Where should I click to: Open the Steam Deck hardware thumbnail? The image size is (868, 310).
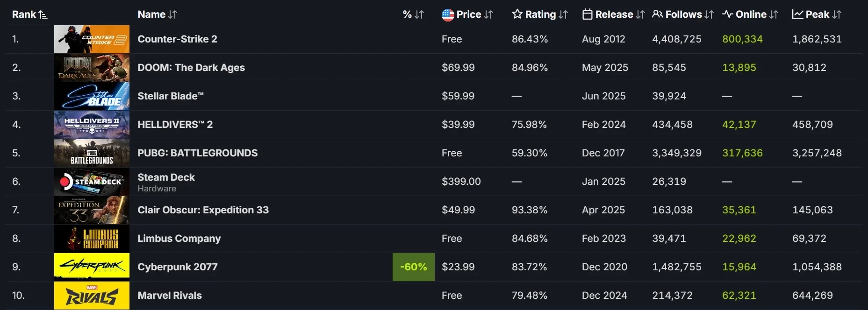pyautogui.click(x=92, y=182)
